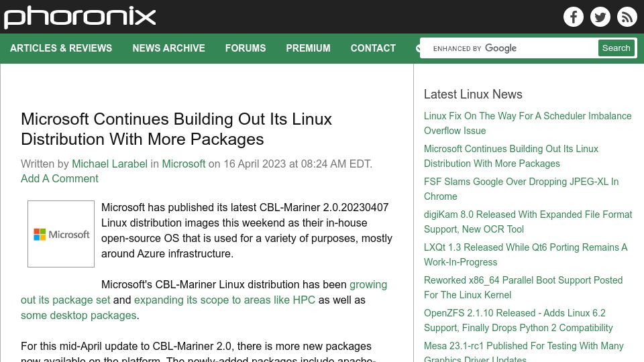Open FSF Slams Google JPEG-XL news

pos(521,189)
